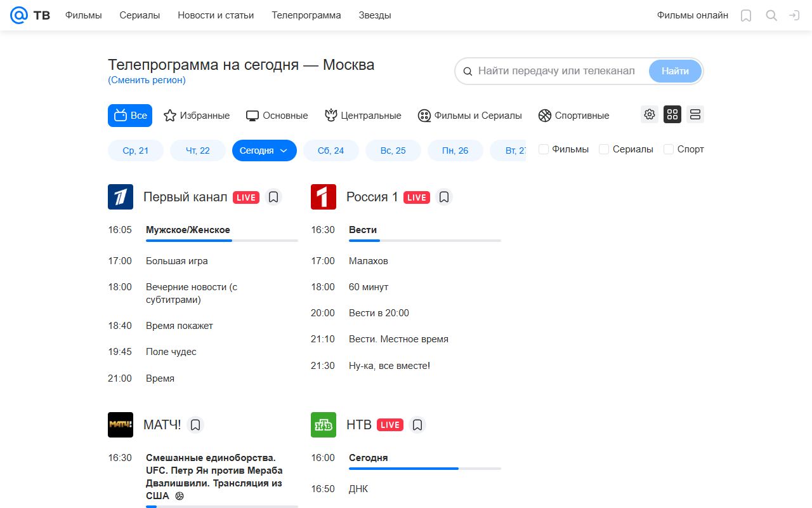Click progress bar under Вести
This screenshot has width=812, height=508.
point(425,241)
